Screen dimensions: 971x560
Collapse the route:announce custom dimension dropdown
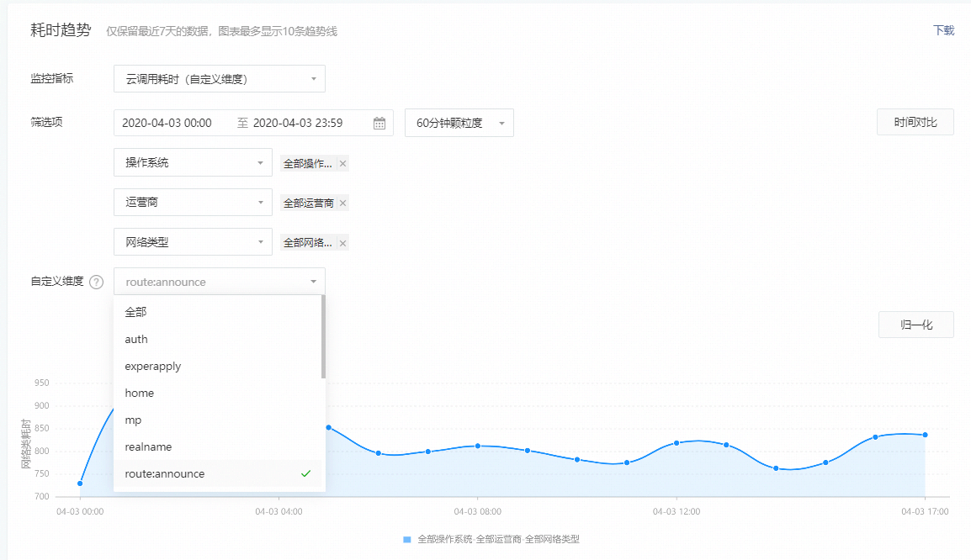pos(220,282)
